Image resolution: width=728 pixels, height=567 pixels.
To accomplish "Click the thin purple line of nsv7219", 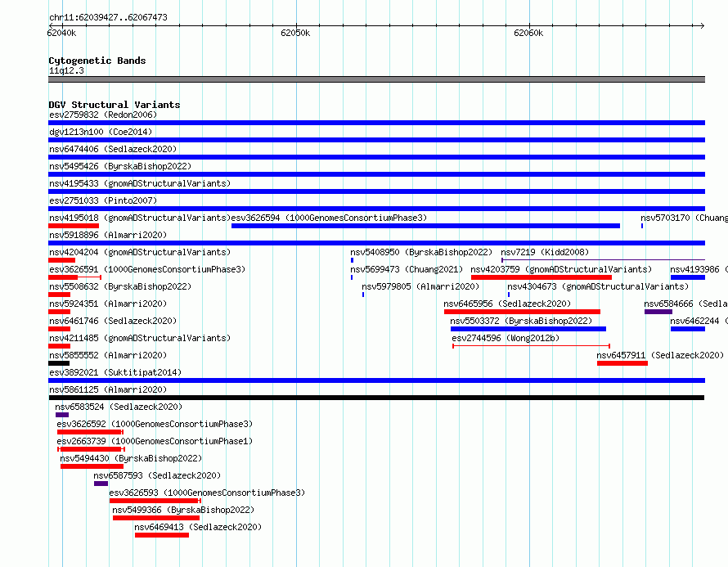I will tap(603, 260).
